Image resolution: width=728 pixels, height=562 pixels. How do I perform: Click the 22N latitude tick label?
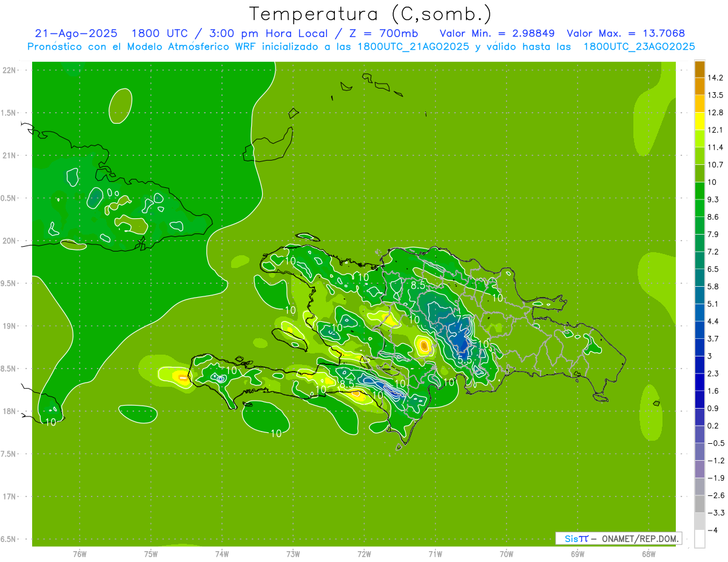pyautogui.click(x=10, y=70)
